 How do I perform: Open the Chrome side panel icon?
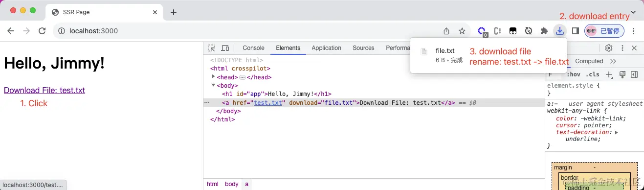576,31
